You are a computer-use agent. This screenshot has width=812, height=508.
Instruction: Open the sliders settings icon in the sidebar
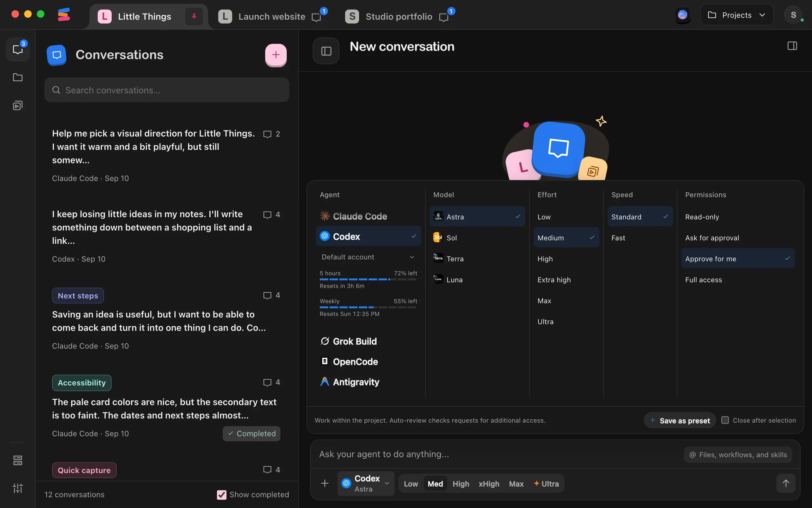(x=18, y=488)
